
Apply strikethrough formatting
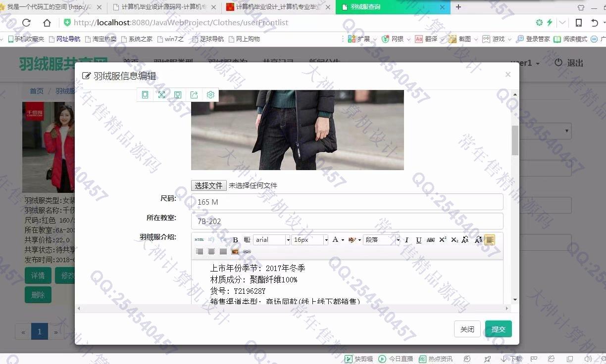[x=431, y=240]
